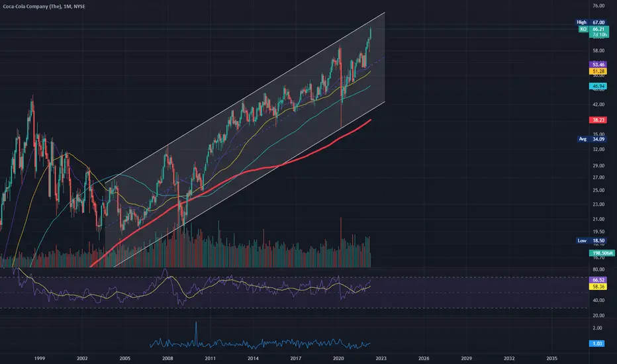Click the 2032 label on time axis

pyautogui.click(x=509, y=359)
